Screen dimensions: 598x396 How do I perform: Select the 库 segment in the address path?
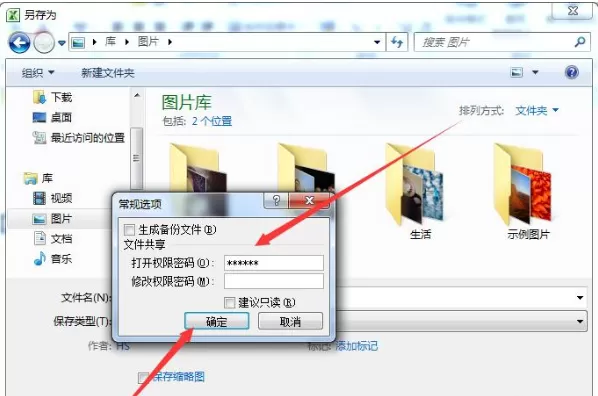pos(110,42)
